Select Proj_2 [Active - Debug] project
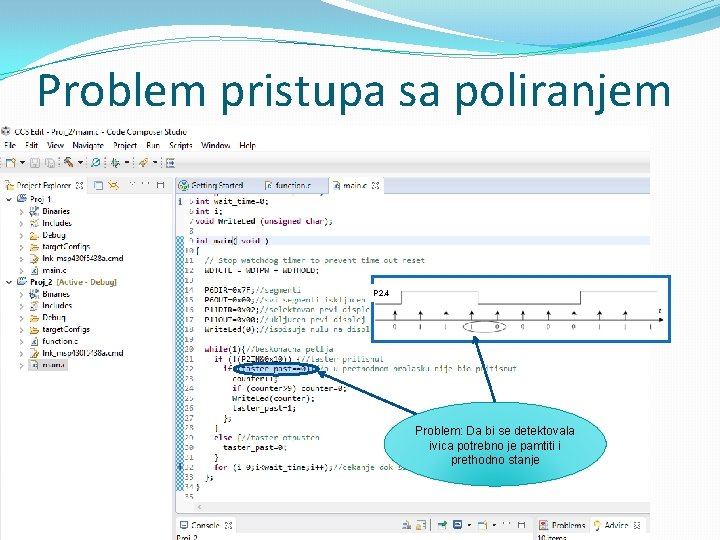The height and width of the screenshot is (540, 720). coord(73,282)
